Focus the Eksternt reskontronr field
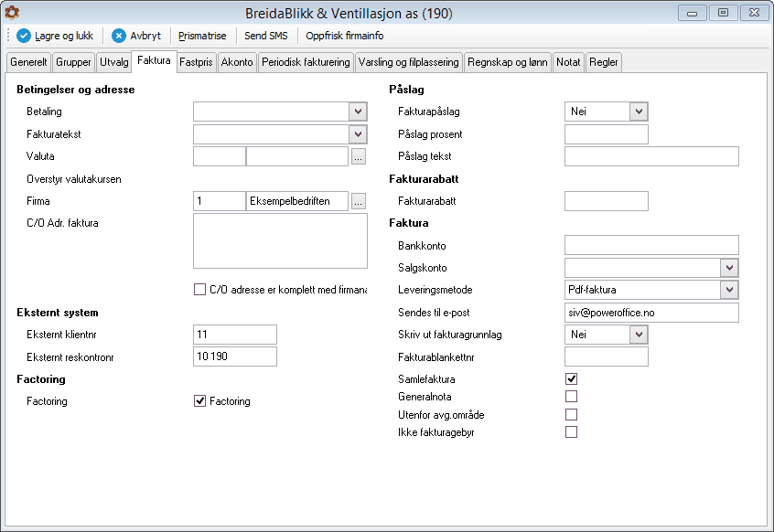 (x=235, y=356)
